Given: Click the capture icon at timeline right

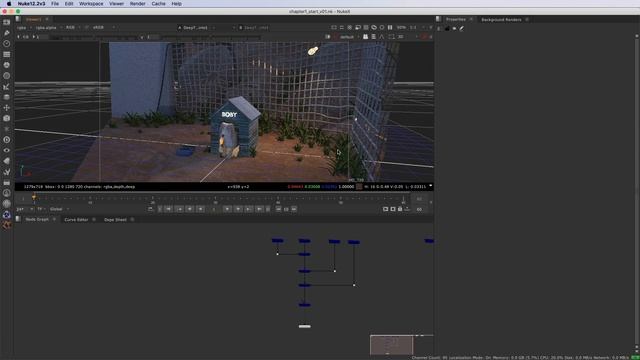Looking at the screenshot, I should click(407, 209).
